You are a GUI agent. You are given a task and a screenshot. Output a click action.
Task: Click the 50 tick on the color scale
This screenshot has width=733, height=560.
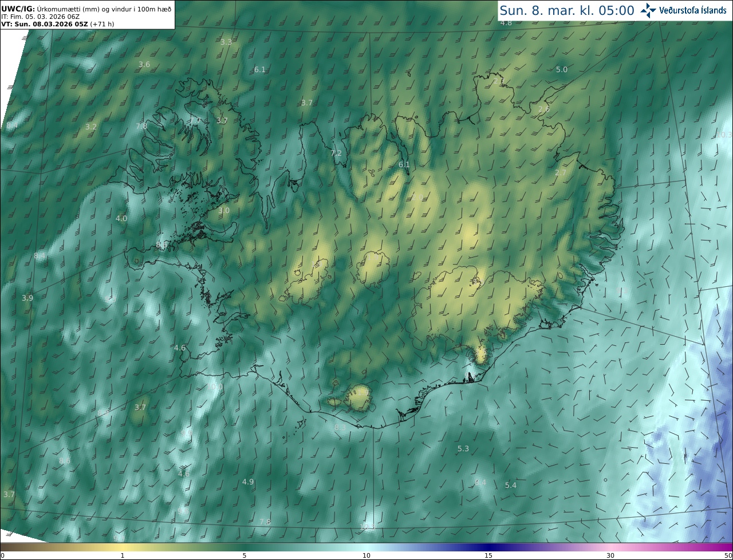click(x=728, y=555)
